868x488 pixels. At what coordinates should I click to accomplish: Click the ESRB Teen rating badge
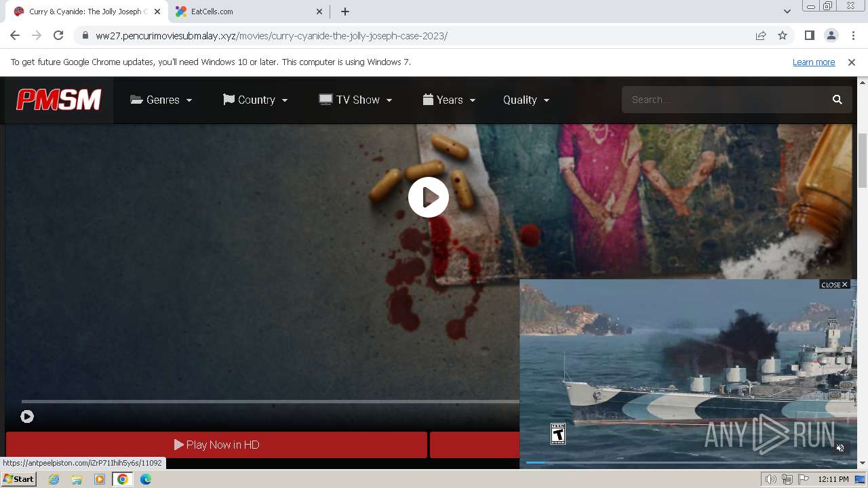(x=558, y=434)
